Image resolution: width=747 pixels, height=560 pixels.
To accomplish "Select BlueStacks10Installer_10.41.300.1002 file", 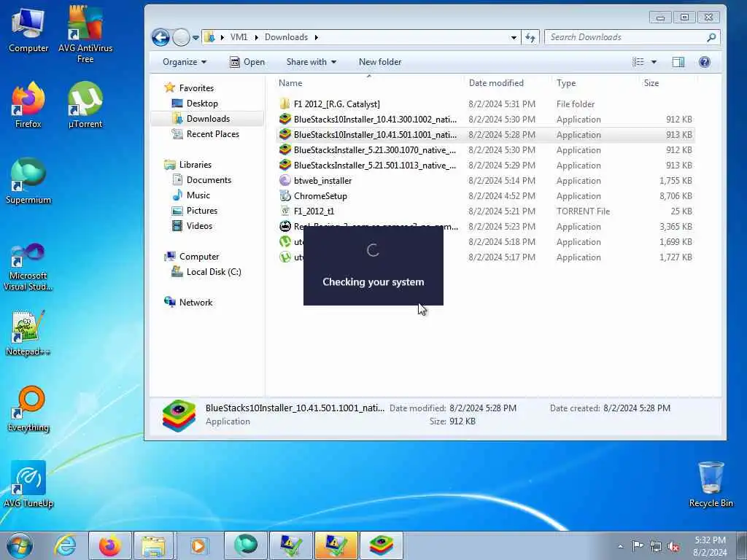I will pyautogui.click(x=485, y=119).
